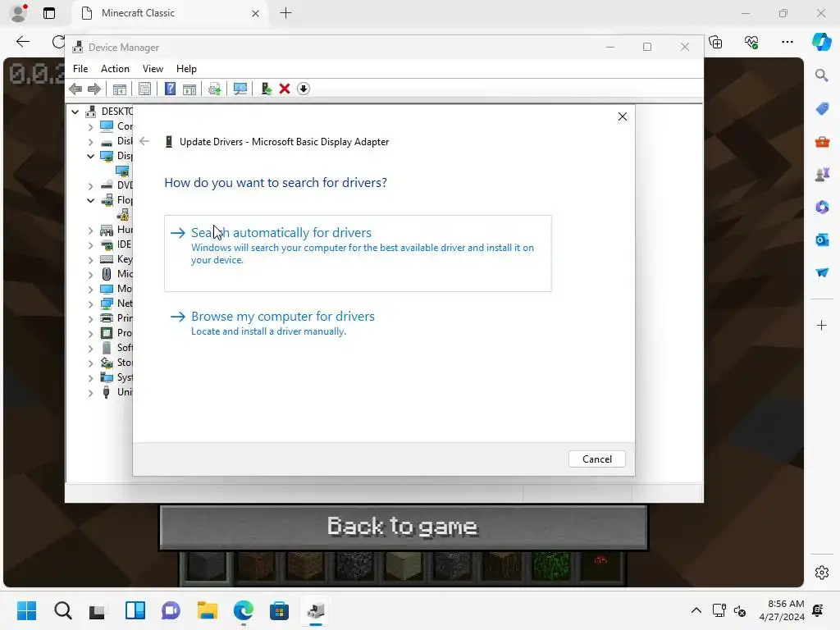Click the browser Back arrow in Edge
The image size is (840, 630).
click(23, 42)
